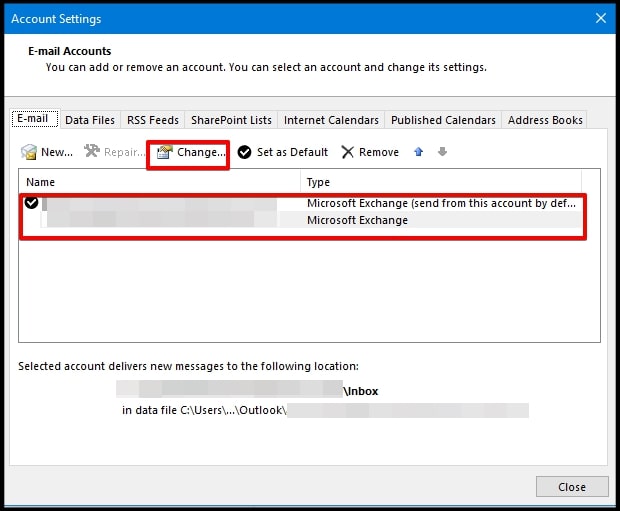Click the Change... button label
The width and height of the screenshot is (620, 511).
(201, 152)
